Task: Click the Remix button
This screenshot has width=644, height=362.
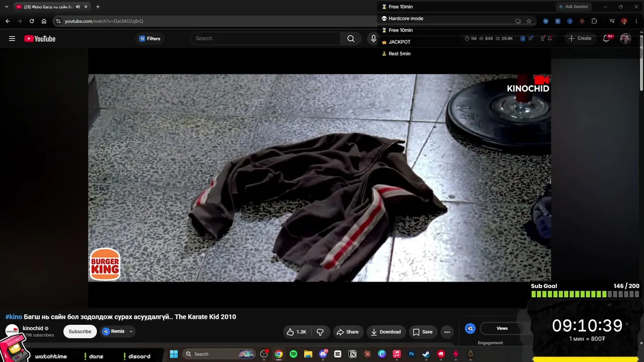Action: (114, 331)
